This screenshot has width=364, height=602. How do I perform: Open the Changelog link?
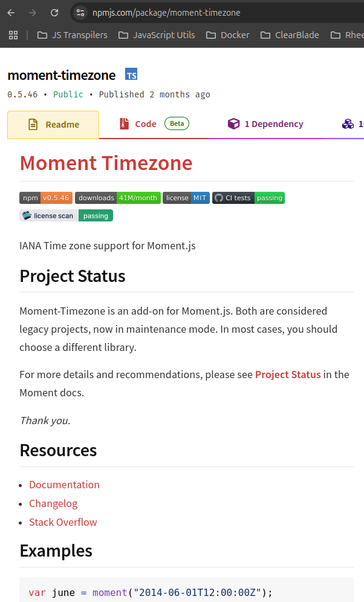(x=53, y=503)
